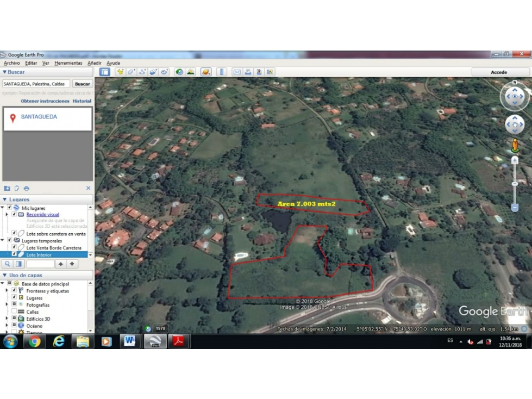This screenshot has width=532, height=399.
Task: Expand the Fronteras y etiquetas layer
Action: coord(7,291)
